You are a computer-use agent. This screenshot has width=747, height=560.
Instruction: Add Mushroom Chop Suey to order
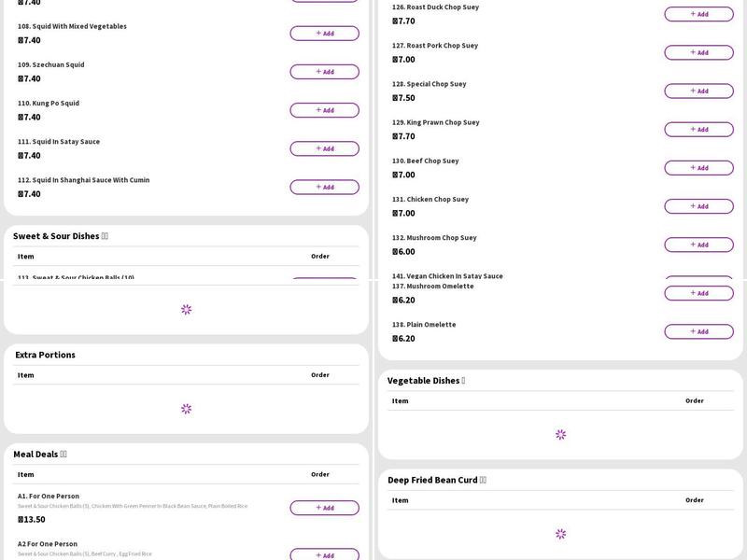pos(698,245)
